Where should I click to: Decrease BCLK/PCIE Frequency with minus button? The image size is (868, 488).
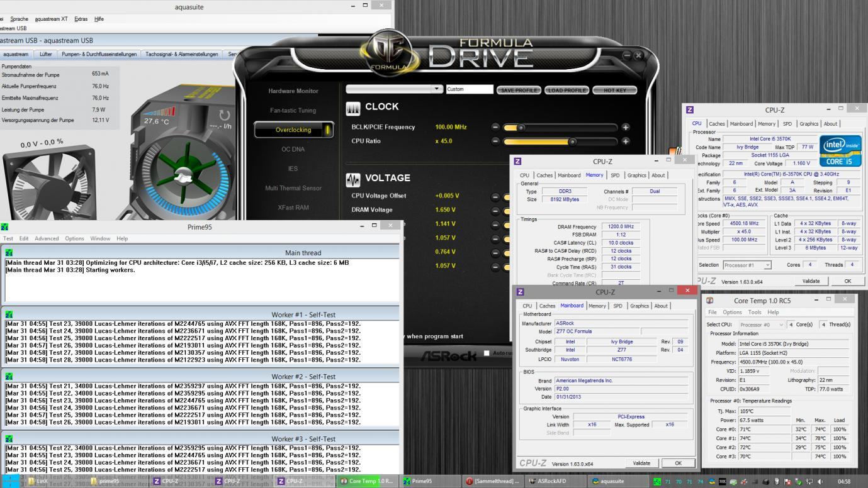495,127
